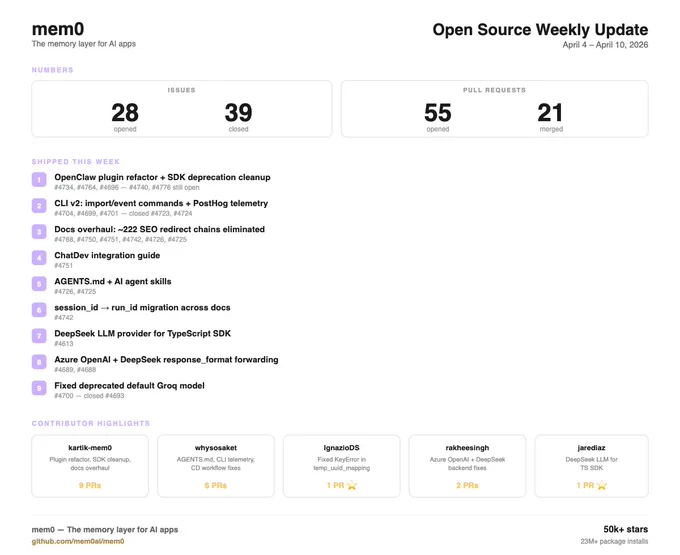
Task: Click the purple number 6 badge
Action: pos(39,310)
